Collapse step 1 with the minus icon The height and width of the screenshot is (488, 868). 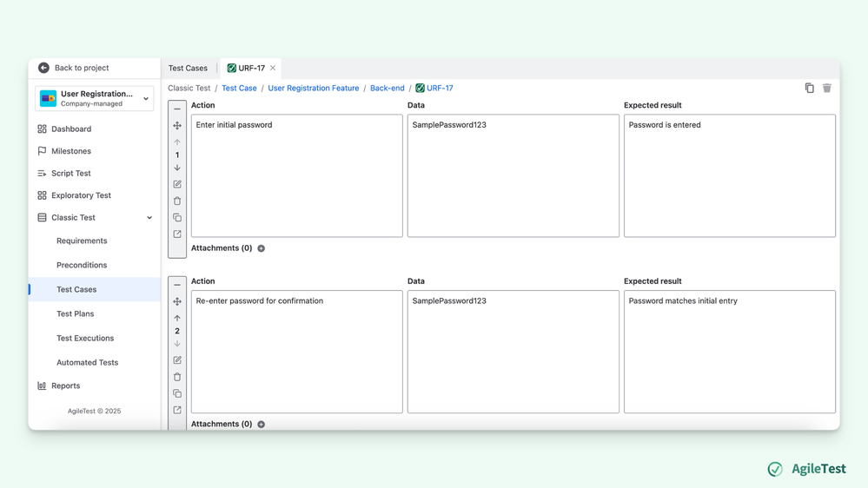177,109
